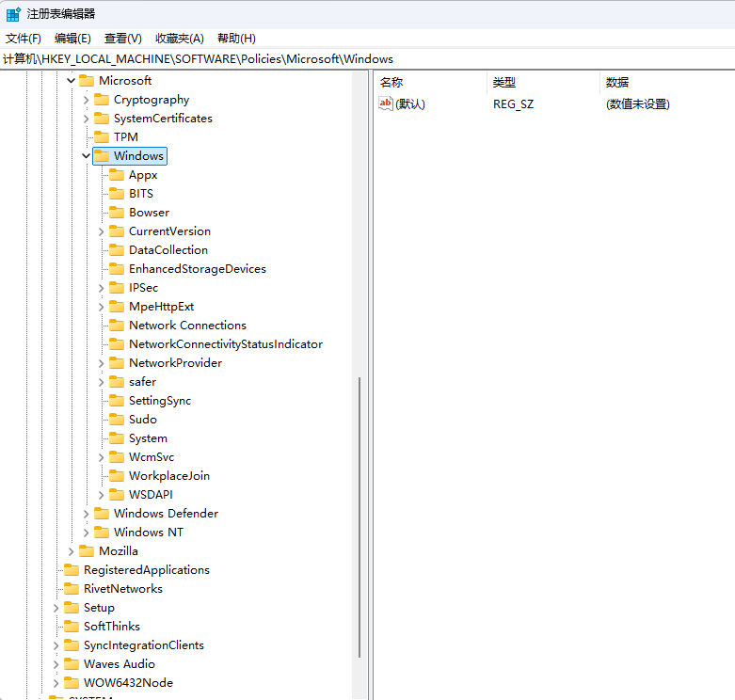The image size is (735, 700).
Task: Open the 查看(V) menu
Action: coord(122,39)
